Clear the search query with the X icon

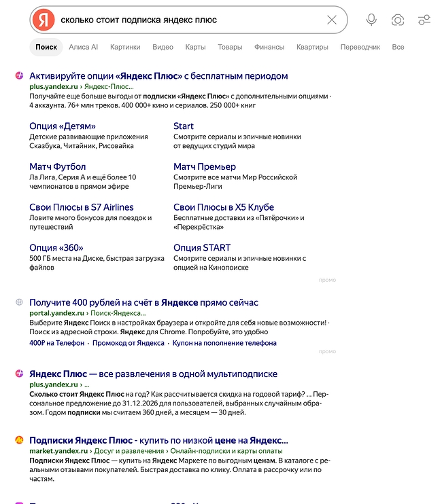point(332,20)
